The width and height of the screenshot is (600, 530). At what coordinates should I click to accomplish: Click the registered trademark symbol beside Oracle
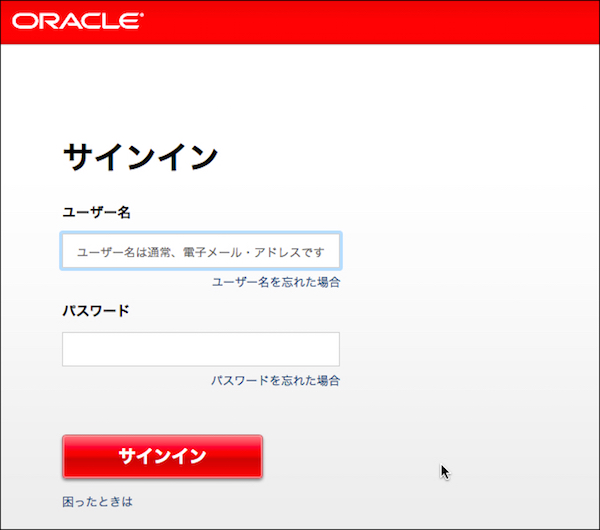click(141, 16)
